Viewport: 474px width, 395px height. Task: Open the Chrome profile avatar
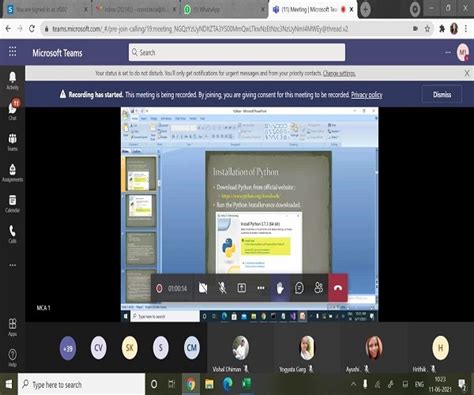(x=454, y=29)
